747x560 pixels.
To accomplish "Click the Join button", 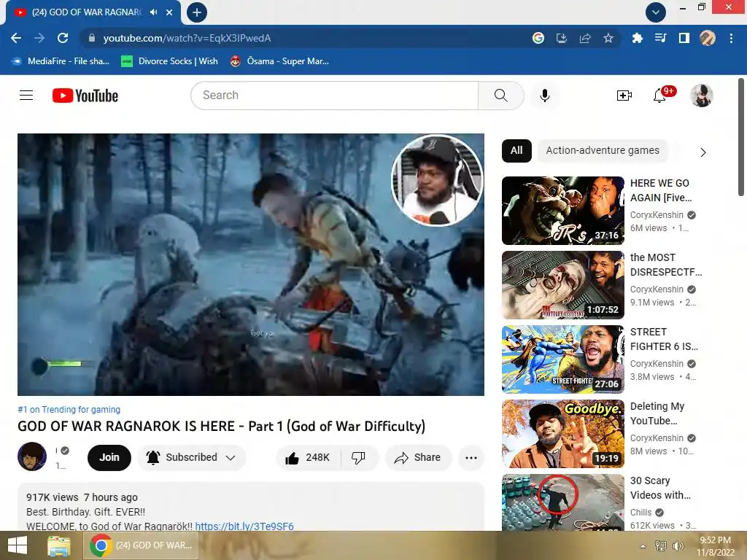I will 109,458.
